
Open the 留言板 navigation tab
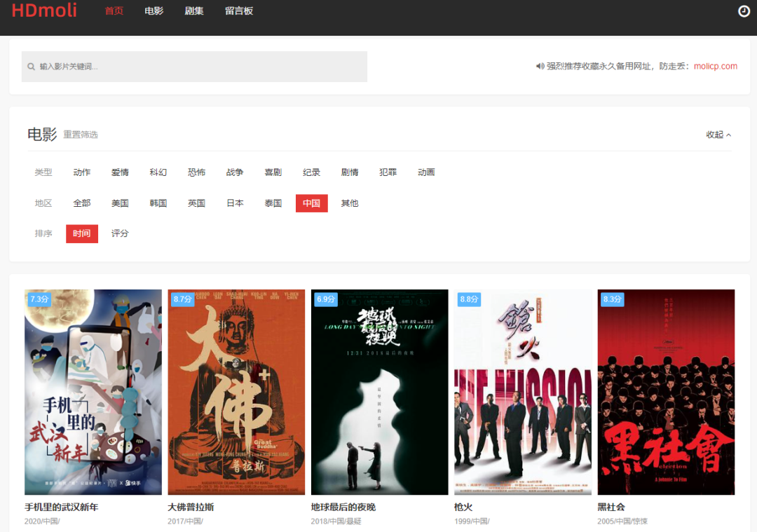(239, 11)
